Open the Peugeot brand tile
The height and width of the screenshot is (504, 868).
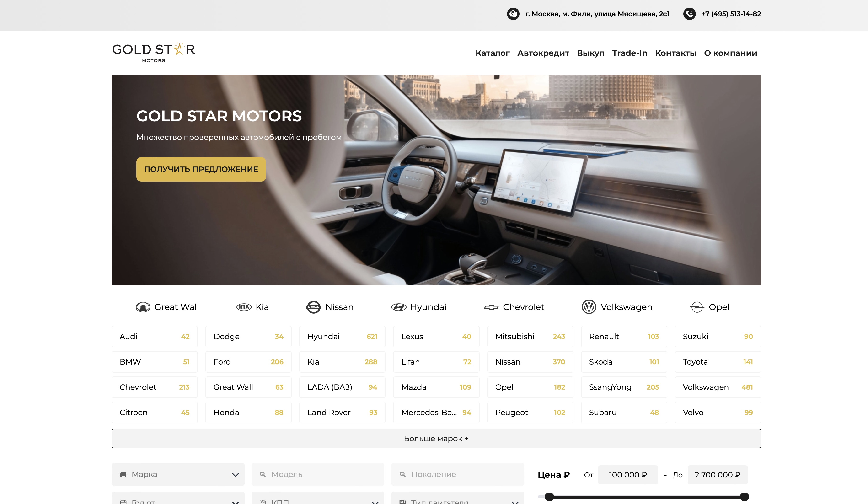(530, 412)
